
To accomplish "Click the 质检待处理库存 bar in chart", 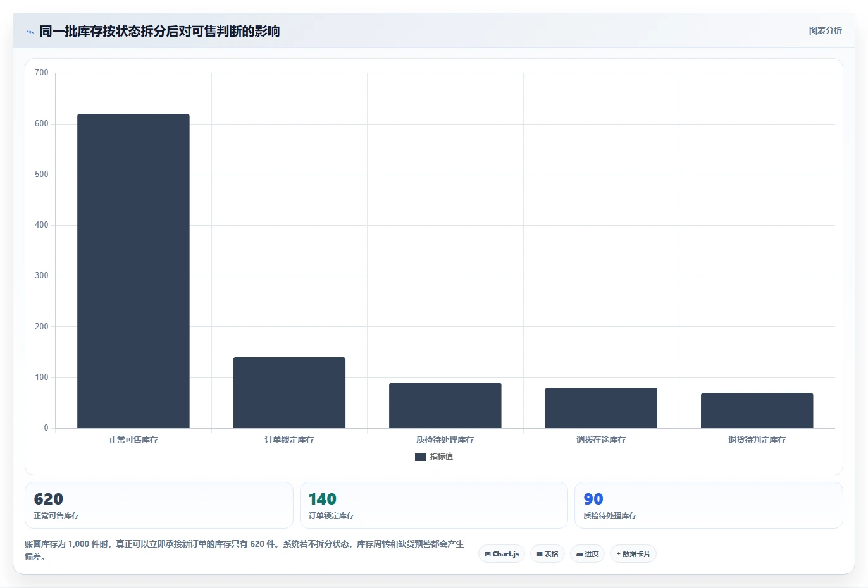I will coord(445,405).
